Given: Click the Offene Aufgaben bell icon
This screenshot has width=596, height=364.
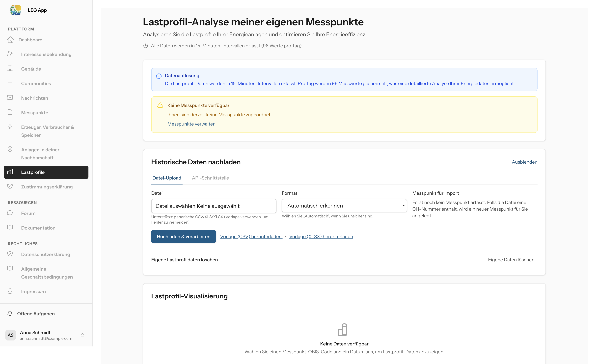Looking at the screenshot, I should point(10,313).
